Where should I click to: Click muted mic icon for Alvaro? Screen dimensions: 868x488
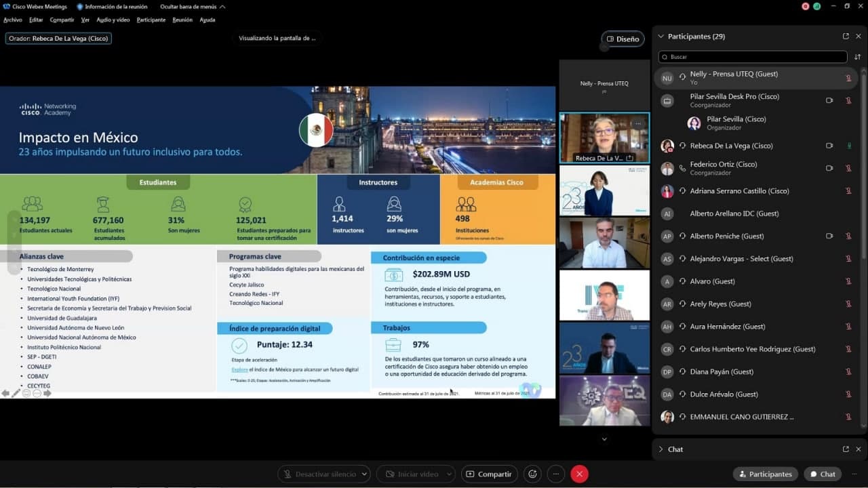point(848,281)
